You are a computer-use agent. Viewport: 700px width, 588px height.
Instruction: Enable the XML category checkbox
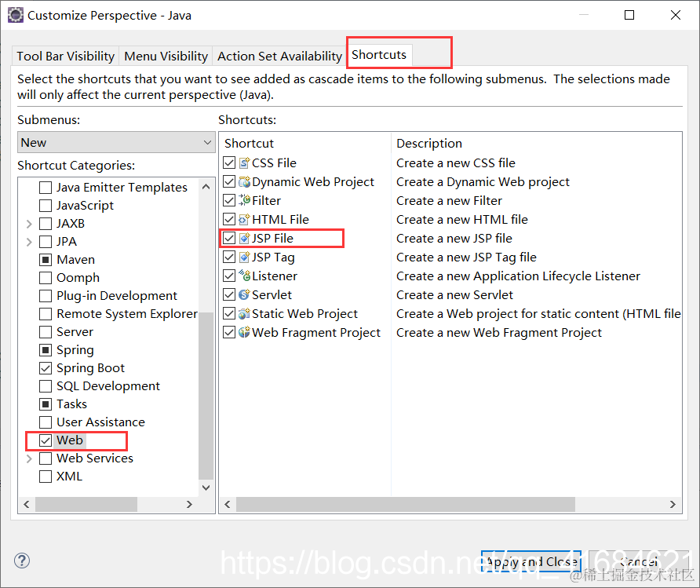(x=46, y=477)
